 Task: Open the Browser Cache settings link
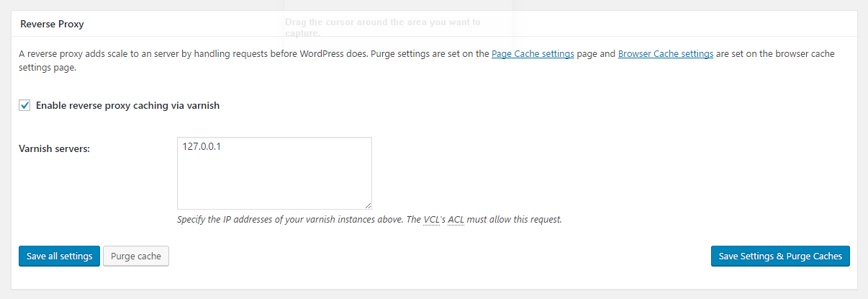coord(666,54)
